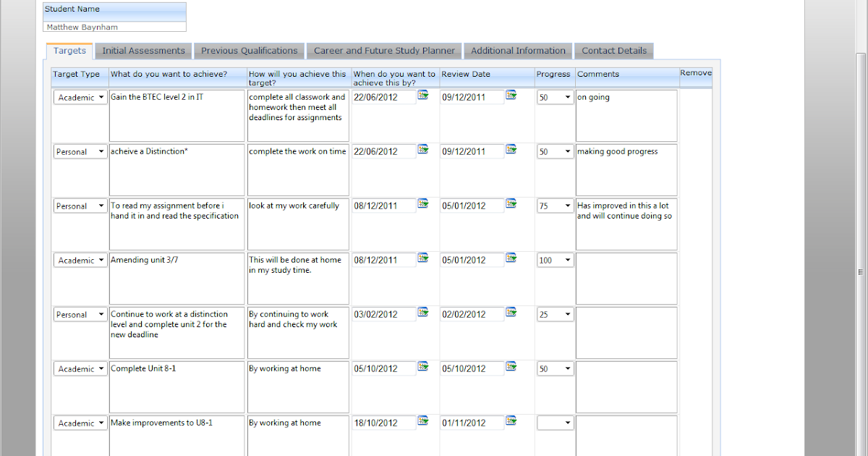Open empty Progress dropdown for U8-1 improvements
Image resolution: width=868 pixels, height=456 pixels.
(555, 423)
